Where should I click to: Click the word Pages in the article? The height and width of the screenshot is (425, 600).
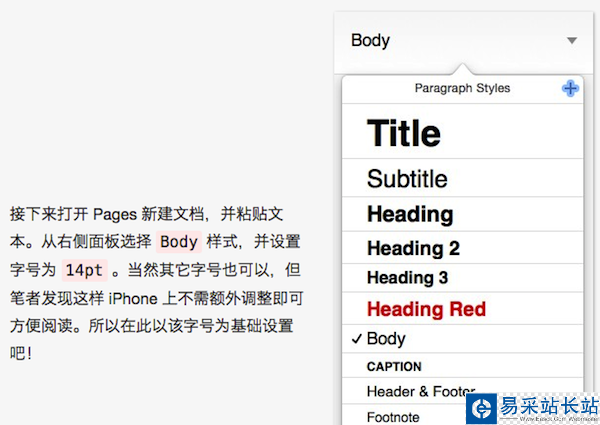point(115,214)
